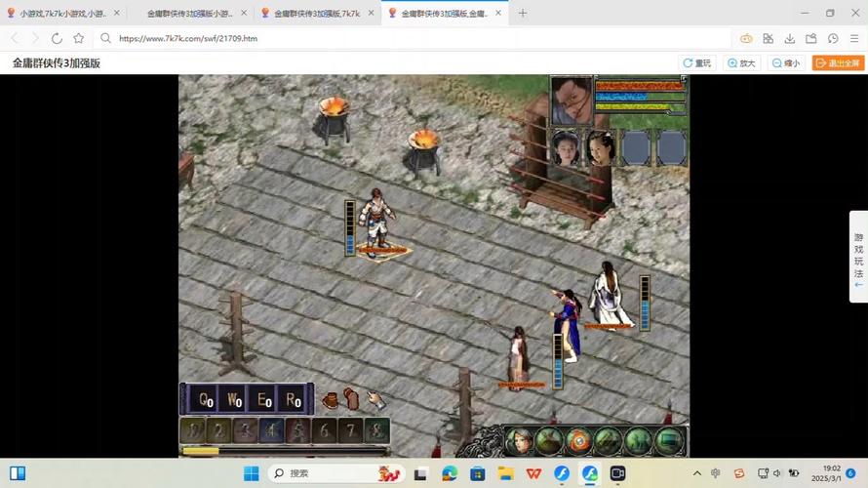Switch to the second 金庸群侠传3加强版小游 tab

pyautogui.click(x=190, y=14)
